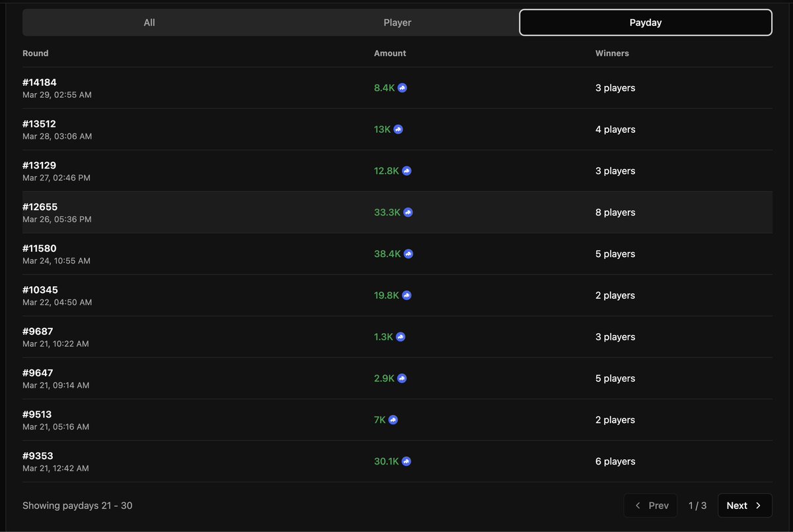Switch to the Player tab
The width and height of the screenshot is (793, 532).
tap(397, 22)
